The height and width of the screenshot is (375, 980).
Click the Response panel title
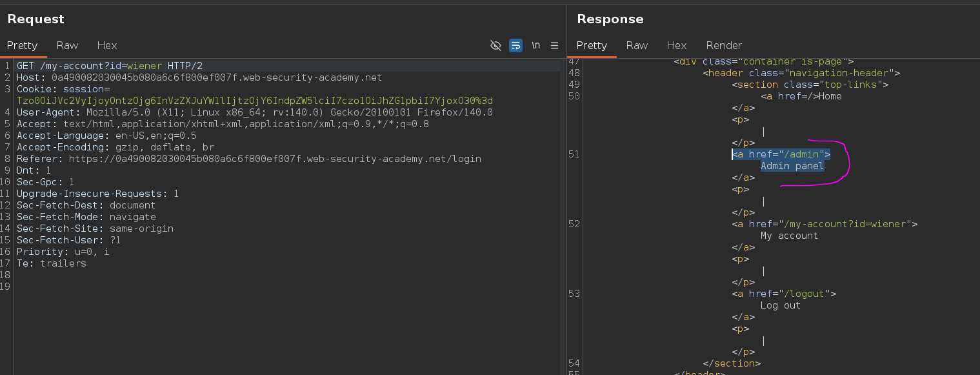(610, 19)
